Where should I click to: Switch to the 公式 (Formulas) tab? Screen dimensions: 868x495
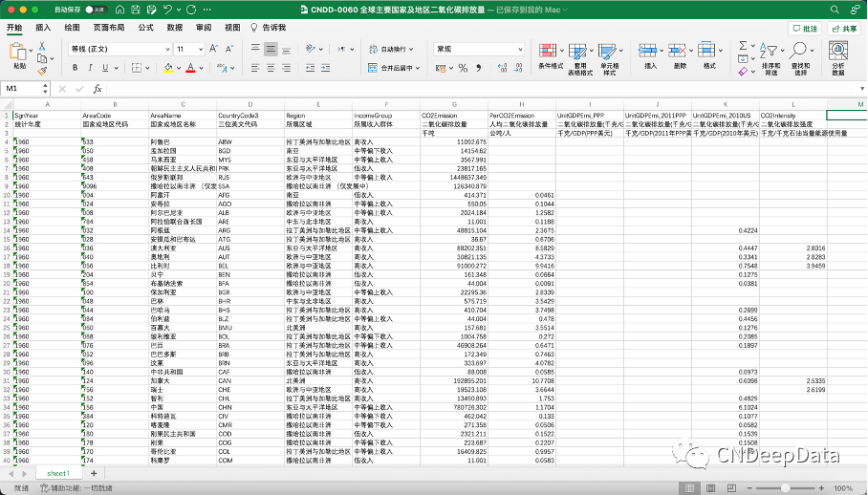[x=145, y=28]
